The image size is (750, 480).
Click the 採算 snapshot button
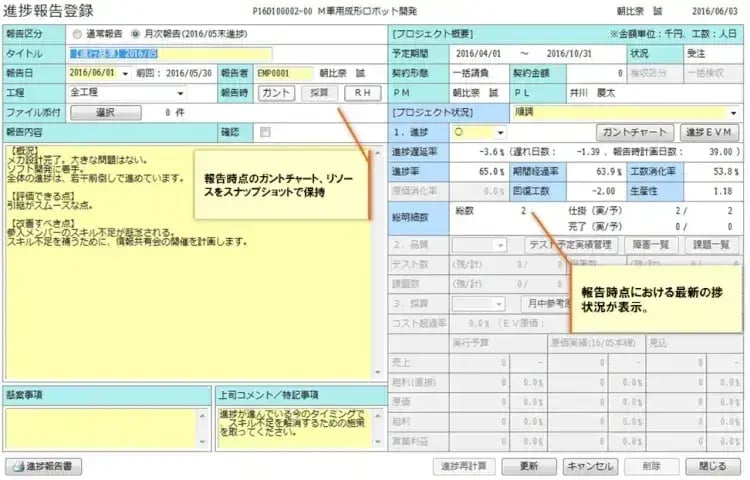(x=318, y=93)
